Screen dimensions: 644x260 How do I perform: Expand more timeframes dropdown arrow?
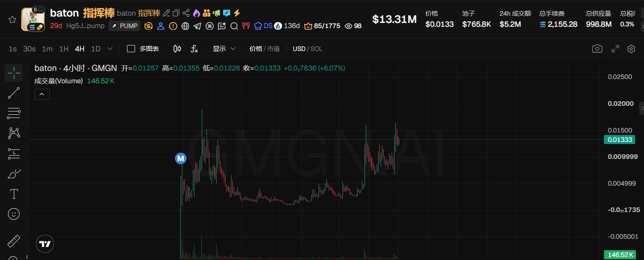tap(110, 49)
